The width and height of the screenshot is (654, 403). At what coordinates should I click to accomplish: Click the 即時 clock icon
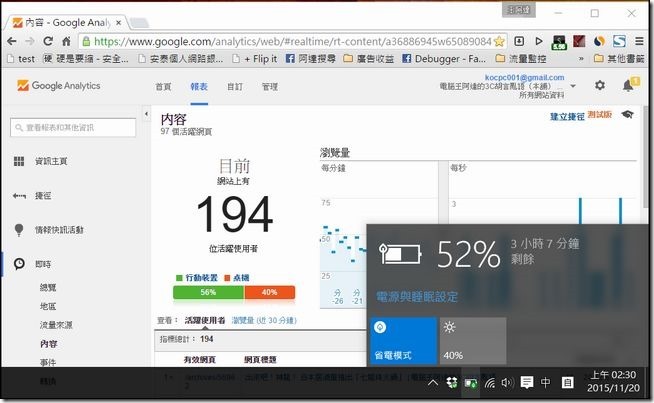click(x=19, y=264)
